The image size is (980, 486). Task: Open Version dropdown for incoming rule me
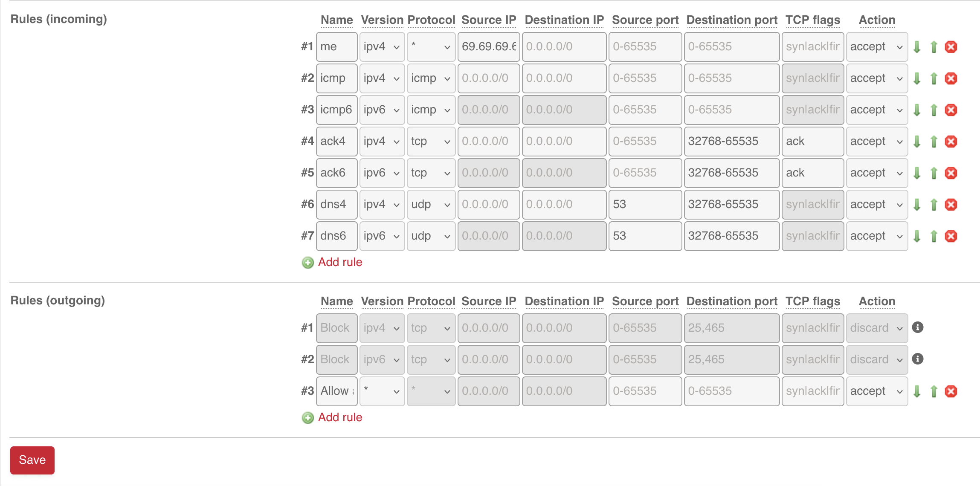(x=382, y=47)
